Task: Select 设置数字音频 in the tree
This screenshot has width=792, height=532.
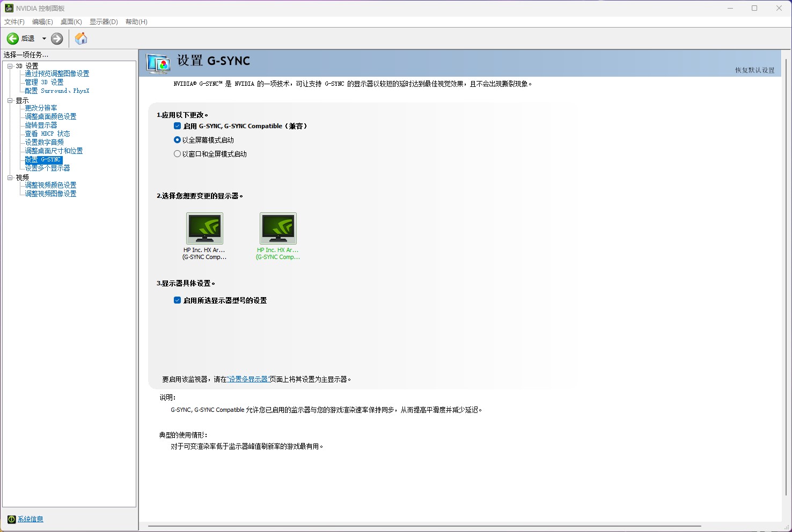Action: pyautogui.click(x=44, y=143)
